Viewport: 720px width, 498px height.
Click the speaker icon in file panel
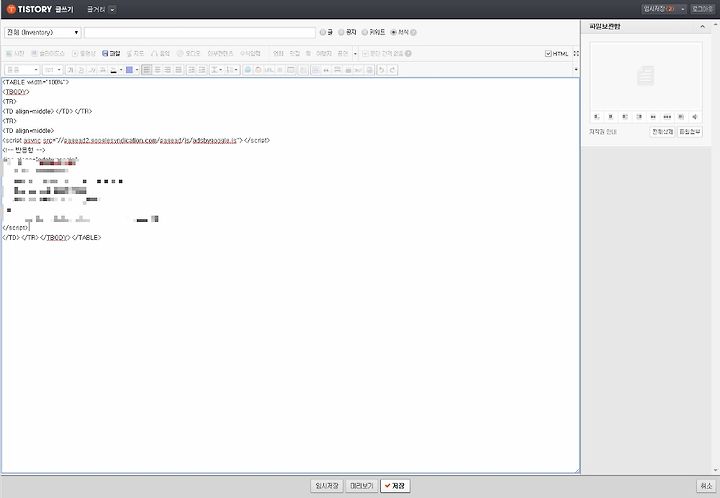[695, 117]
